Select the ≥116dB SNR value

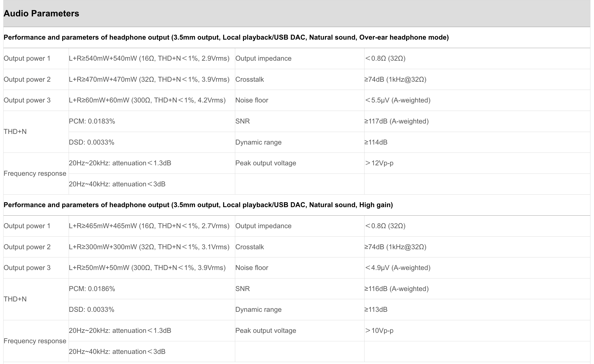pyautogui.click(x=396, y=289)
